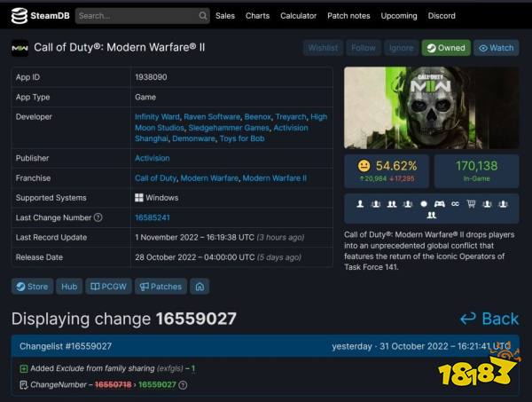The image size is (532, 402).
Task: Click the round dot category icon
Action: (x=424, y=204)
